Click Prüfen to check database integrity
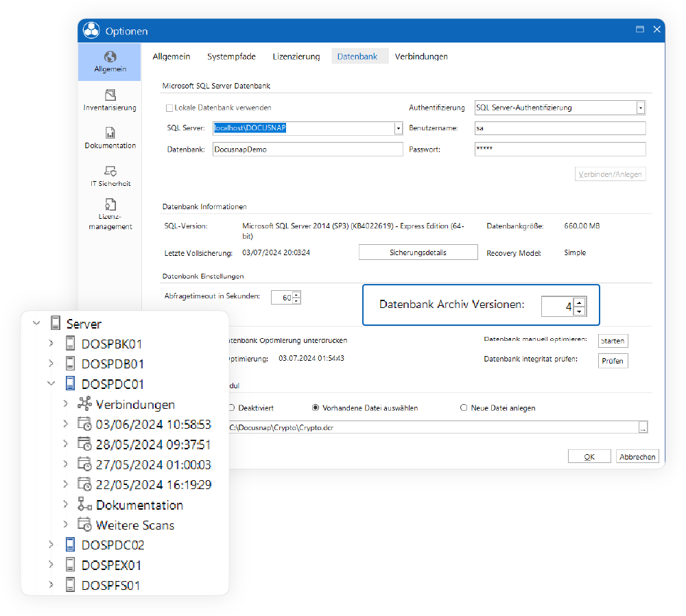686x616 pixels. [x=613, y=361]
